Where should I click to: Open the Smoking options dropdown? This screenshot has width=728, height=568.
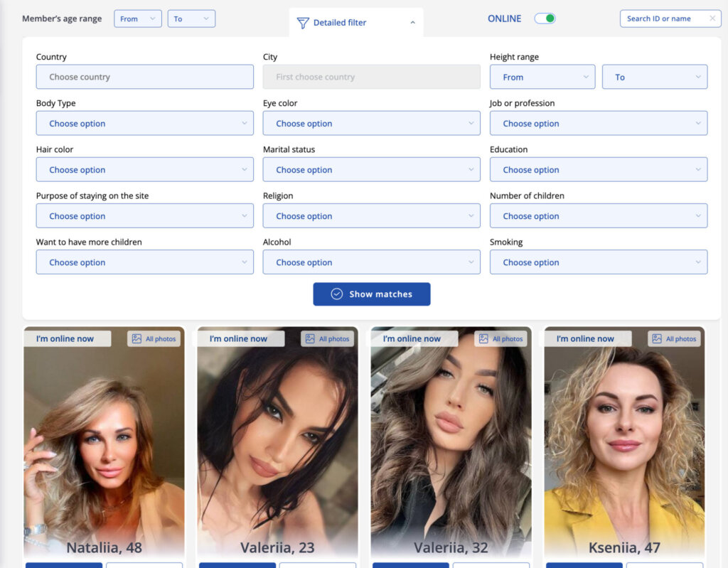pos(598,262)
